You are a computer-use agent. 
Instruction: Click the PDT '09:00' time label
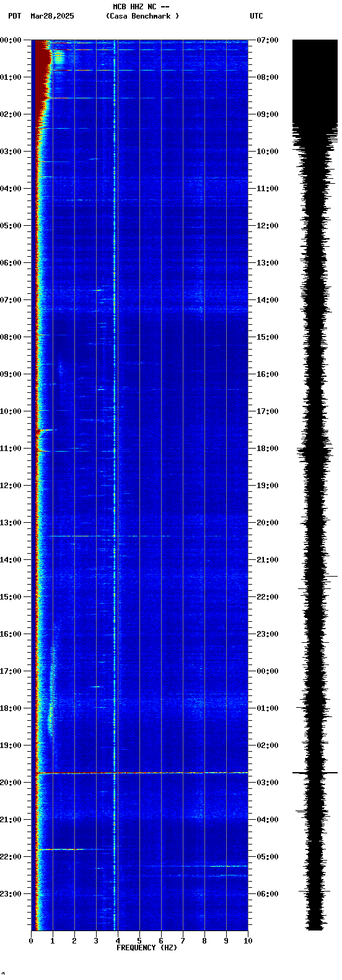[x=11, y=374]
